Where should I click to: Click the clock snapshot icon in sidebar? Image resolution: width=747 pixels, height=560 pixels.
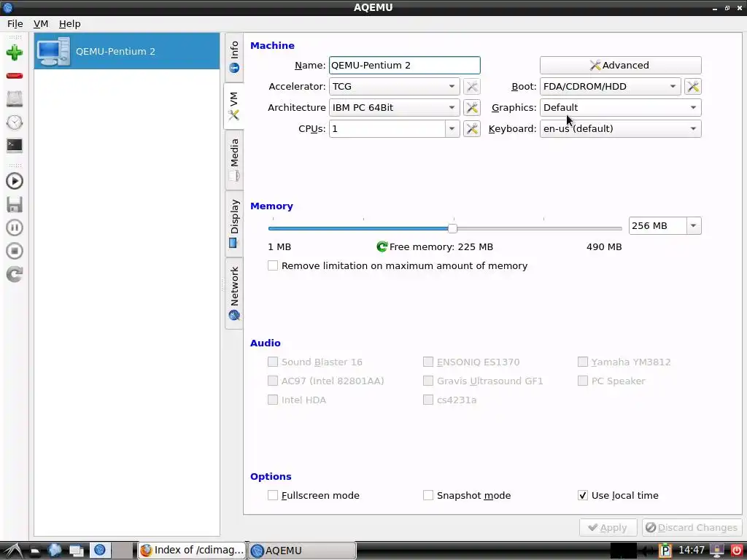15,122
